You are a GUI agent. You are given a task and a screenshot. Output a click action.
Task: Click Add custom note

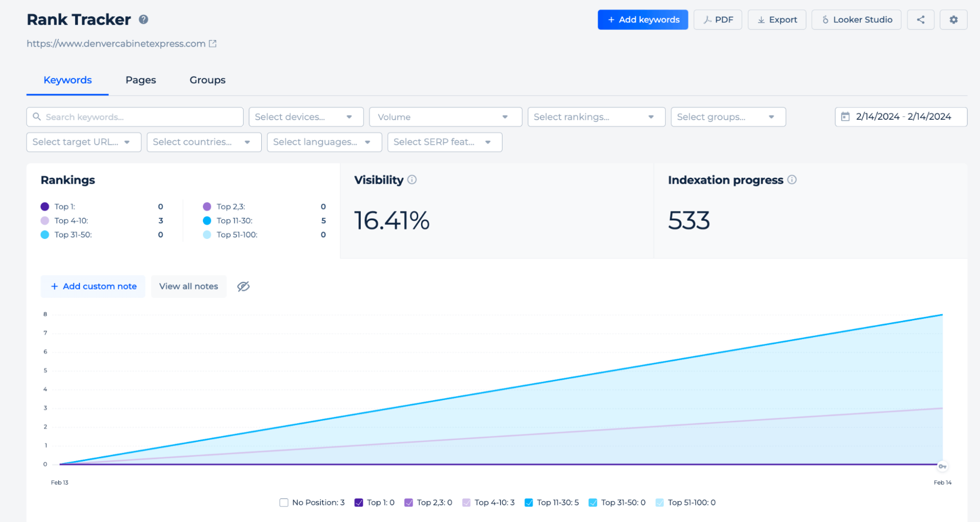click(x=93, y=287)
